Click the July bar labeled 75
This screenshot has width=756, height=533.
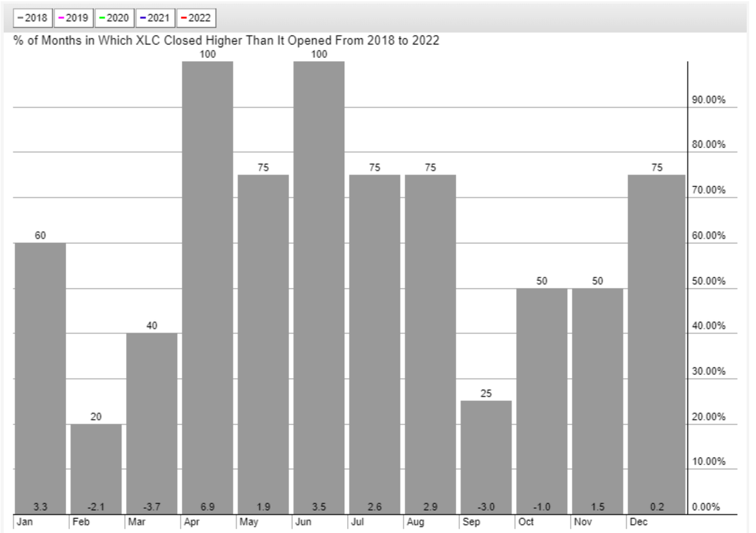tap(375, 345)
